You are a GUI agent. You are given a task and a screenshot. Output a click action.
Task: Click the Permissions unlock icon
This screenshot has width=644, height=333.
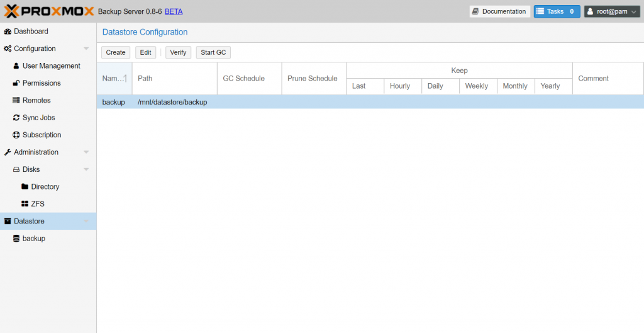16,83
